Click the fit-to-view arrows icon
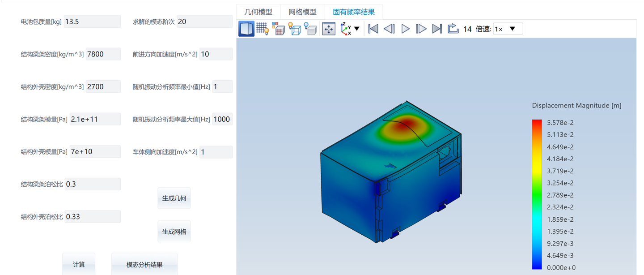The height and width of the screenshot is (275, 644). pos(329,29)
